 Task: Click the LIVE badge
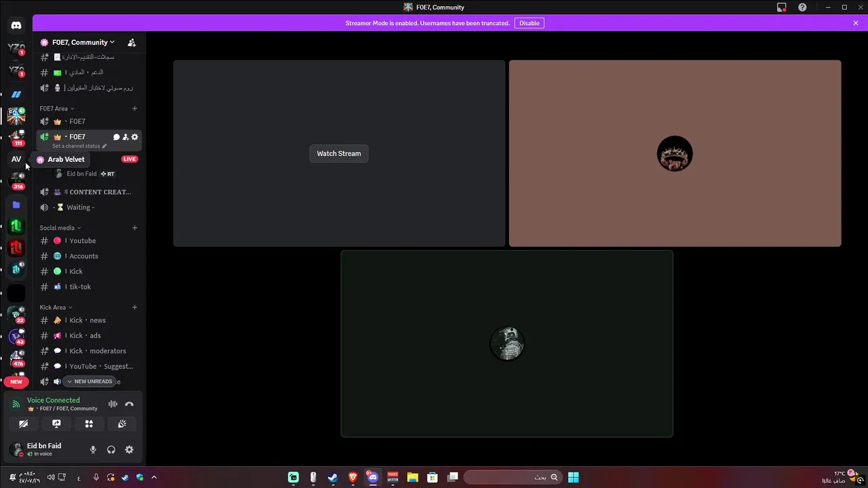(x=130, y=159)
